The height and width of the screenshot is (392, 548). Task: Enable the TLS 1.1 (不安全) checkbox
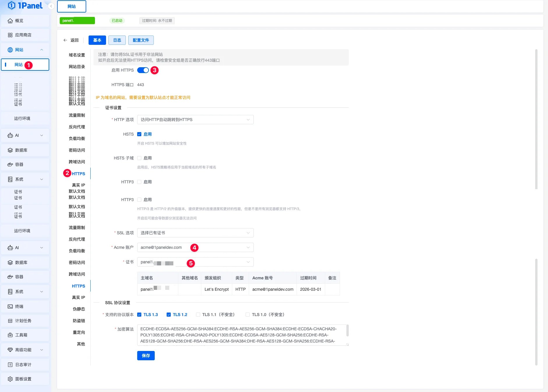point(198,315)
